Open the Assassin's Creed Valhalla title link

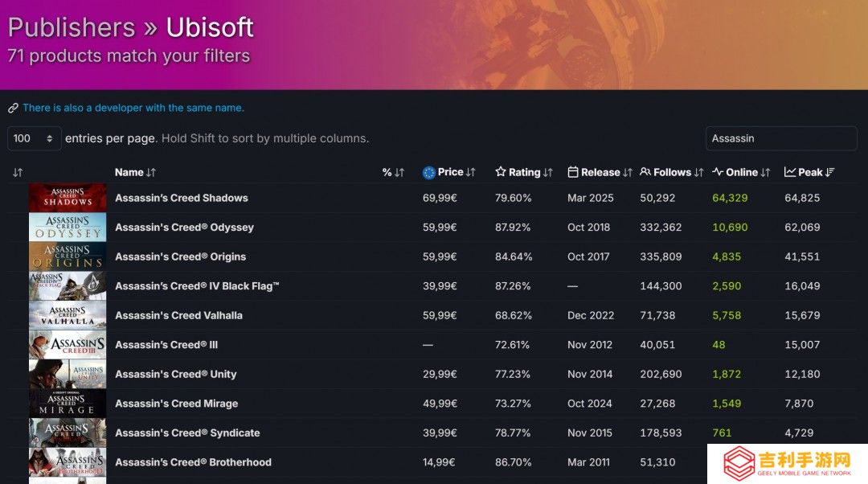(x=178, y=315)
